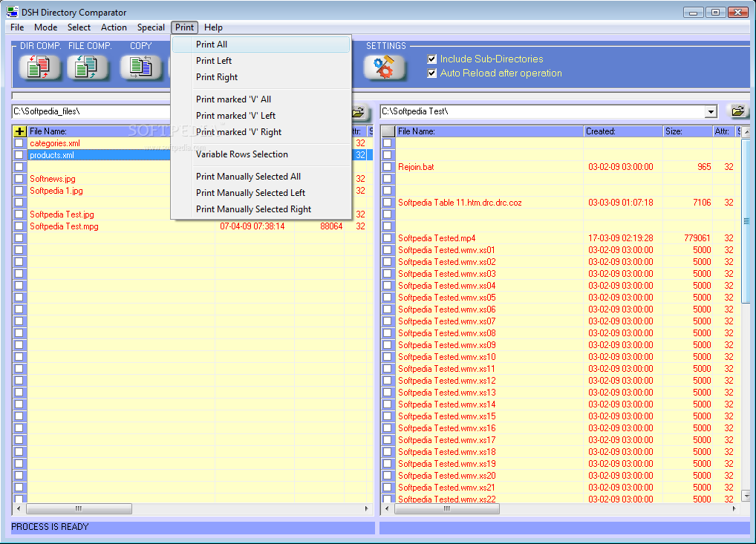Click the left pane File Name column header

99,131
